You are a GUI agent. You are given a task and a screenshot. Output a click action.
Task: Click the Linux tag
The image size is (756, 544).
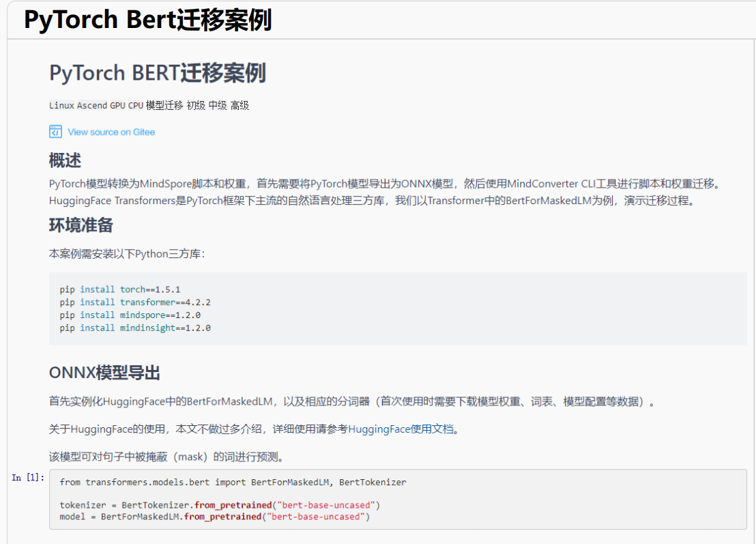[61, 106]
